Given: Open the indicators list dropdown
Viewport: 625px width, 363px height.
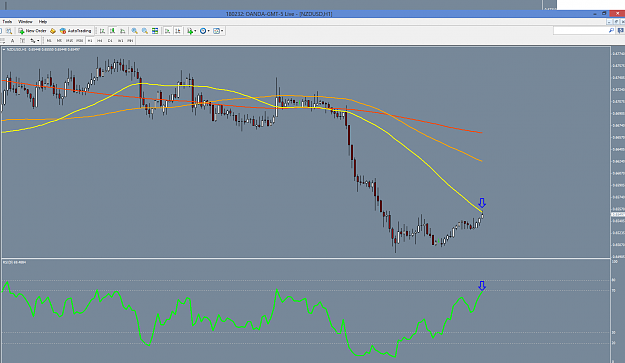Looking at the screenshot, I should pos(192,31).
